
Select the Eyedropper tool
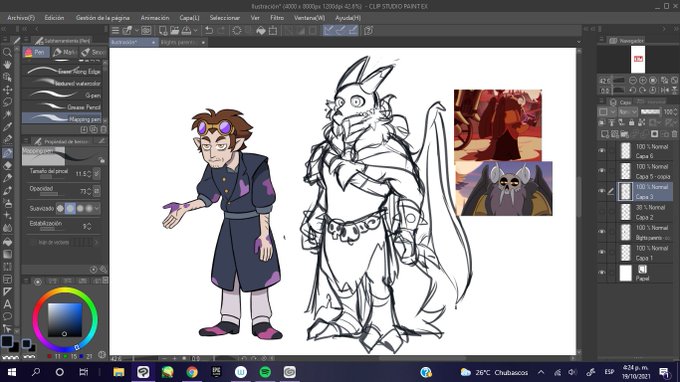[x=7, y=127]
